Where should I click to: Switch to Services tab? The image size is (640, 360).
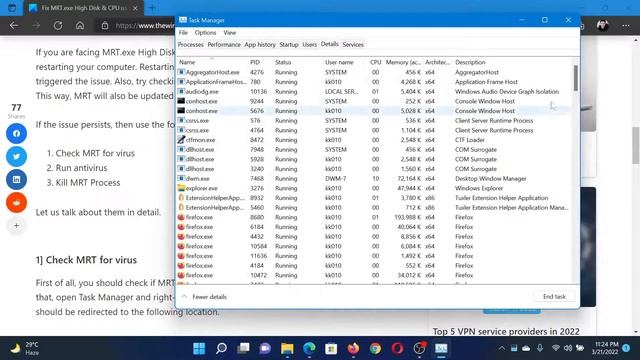pyautogui.click(x=353, y=44)
